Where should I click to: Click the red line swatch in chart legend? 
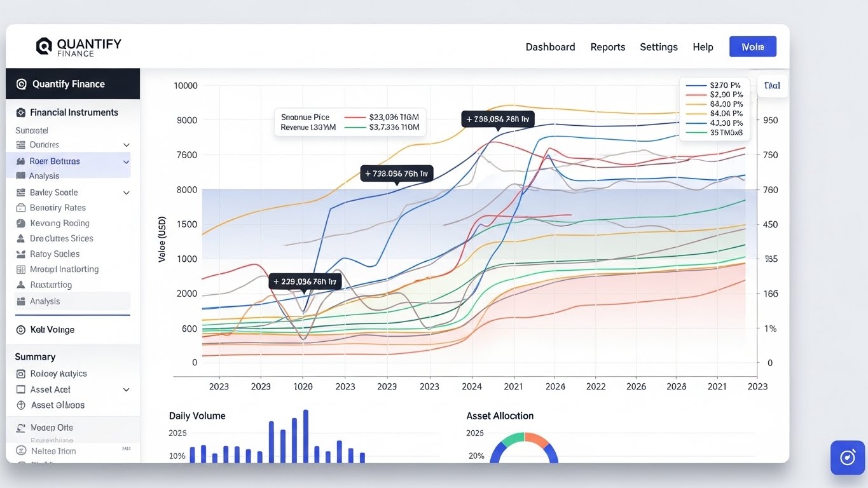coord(697,94)
